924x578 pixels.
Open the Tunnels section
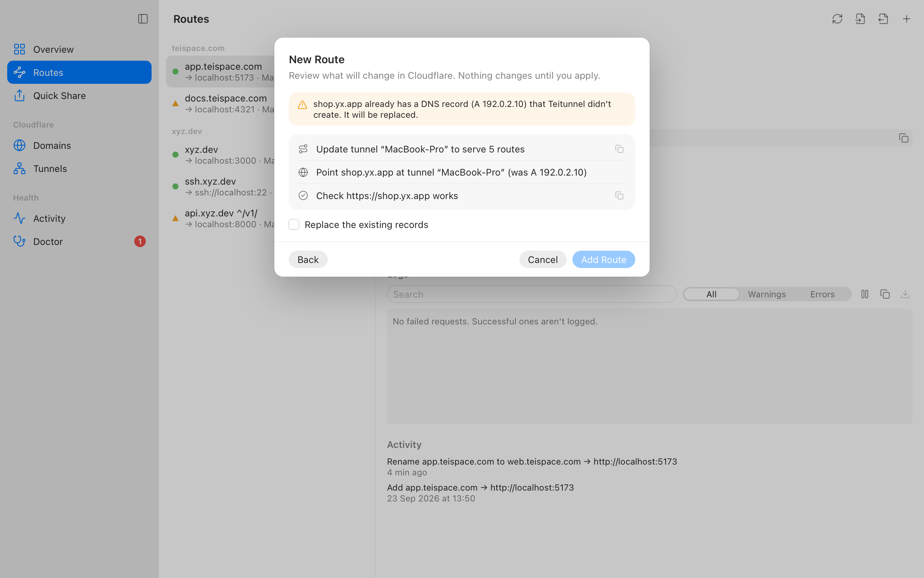[79, 169]
